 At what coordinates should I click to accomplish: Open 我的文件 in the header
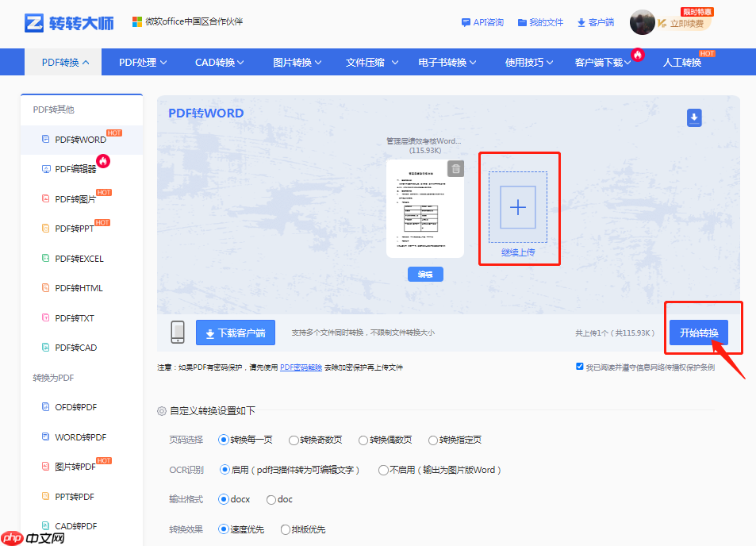tap(540, 22)
